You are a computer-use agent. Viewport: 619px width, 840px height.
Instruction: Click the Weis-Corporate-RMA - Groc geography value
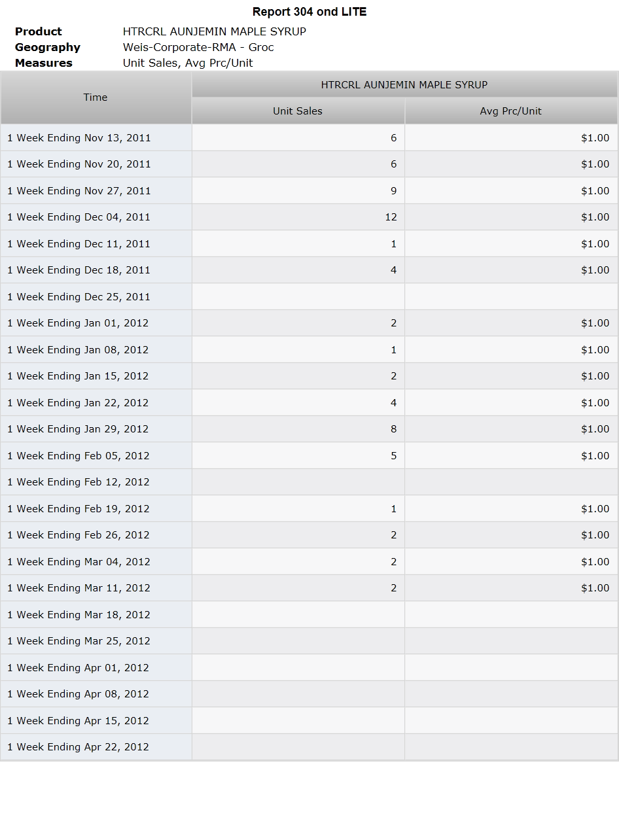coord(198,47)
